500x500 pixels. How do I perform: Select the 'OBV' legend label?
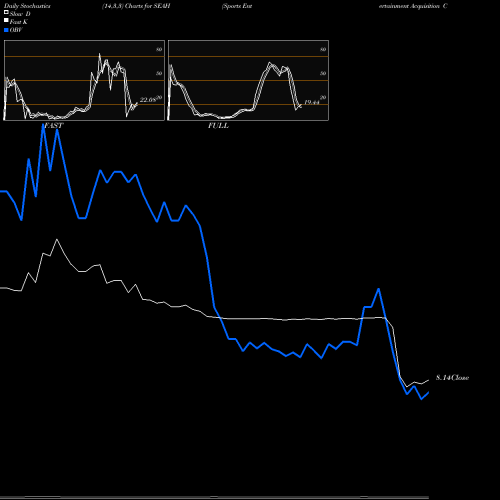tap(16, 30)
